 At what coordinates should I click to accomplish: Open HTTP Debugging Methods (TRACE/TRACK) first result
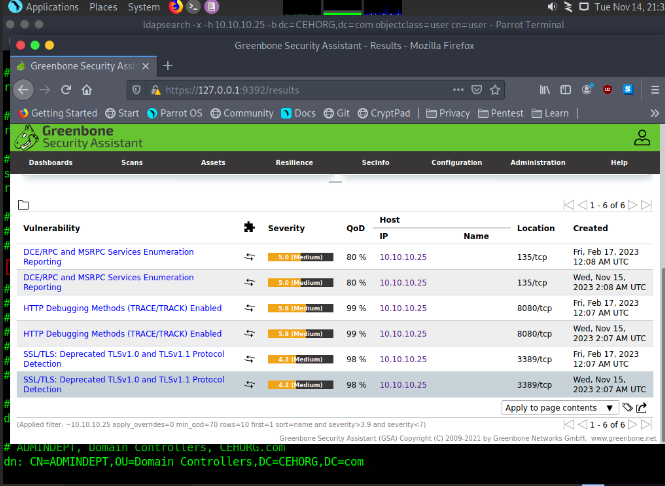click(122, 308)
